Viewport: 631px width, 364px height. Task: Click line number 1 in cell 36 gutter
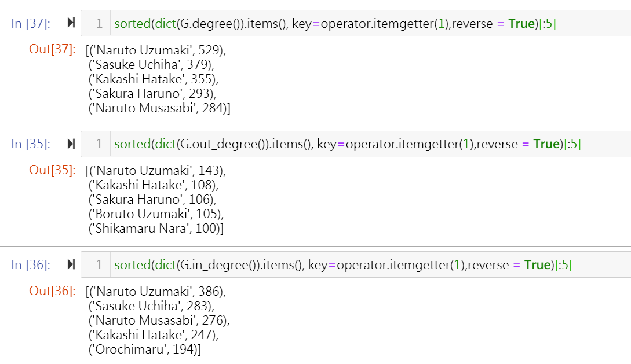pyautogui.click(x=99, y=265)
